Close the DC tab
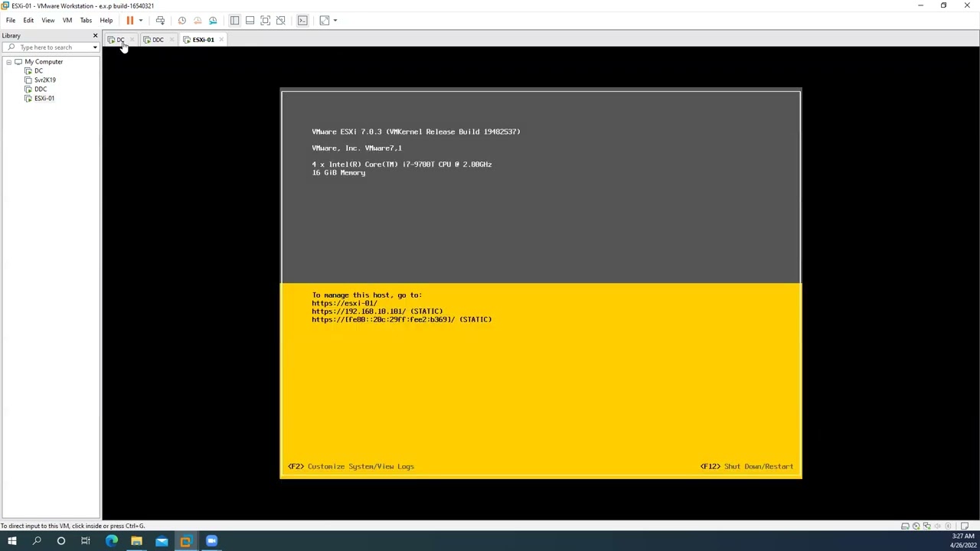 coord(132,40)
